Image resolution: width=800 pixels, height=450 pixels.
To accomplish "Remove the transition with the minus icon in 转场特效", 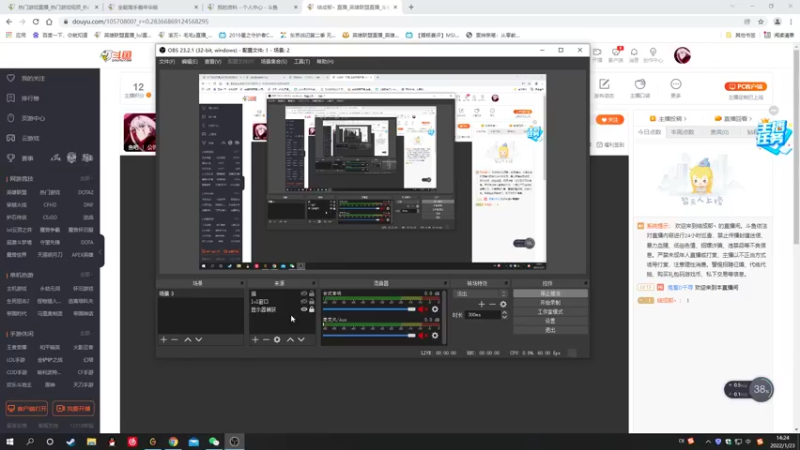I will (492, 304).
